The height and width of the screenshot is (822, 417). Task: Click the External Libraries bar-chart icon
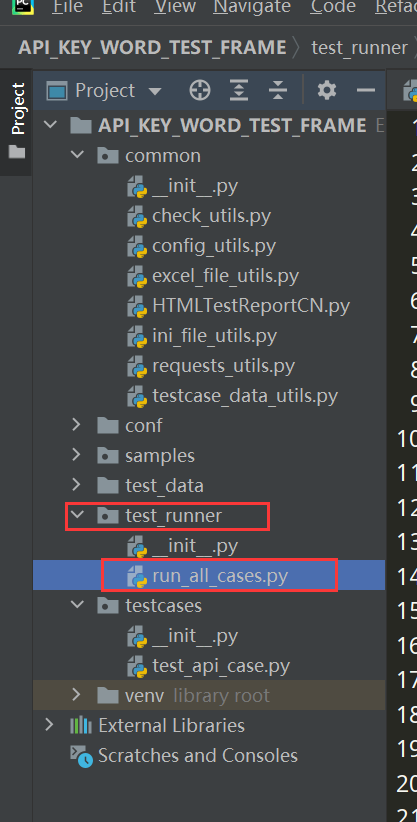click(x=80, y=726)
